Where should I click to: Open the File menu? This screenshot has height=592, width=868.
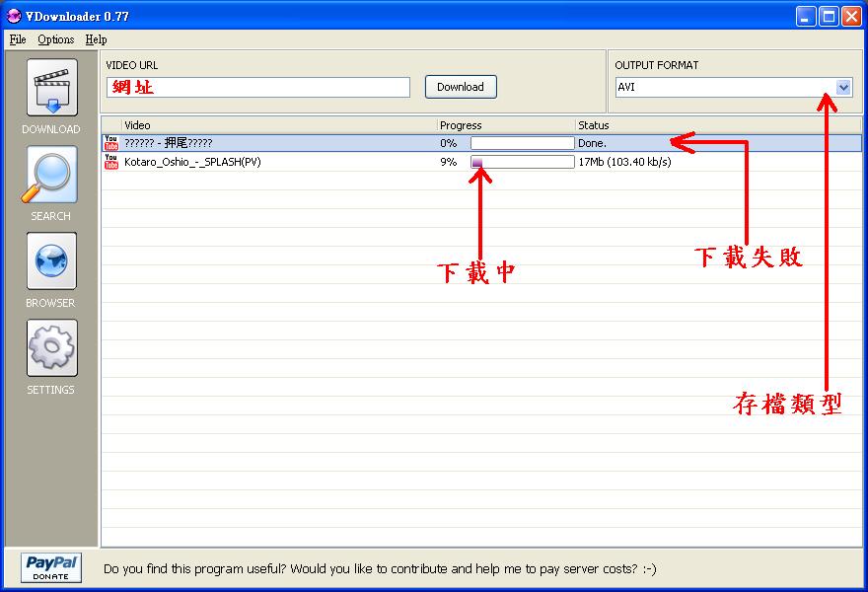coord(18,39)
